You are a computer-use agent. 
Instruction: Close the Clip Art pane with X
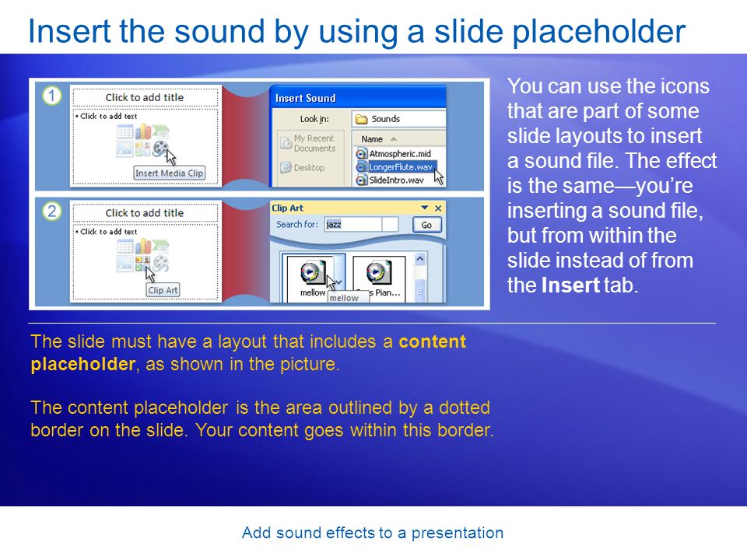(x=438, y=208)
